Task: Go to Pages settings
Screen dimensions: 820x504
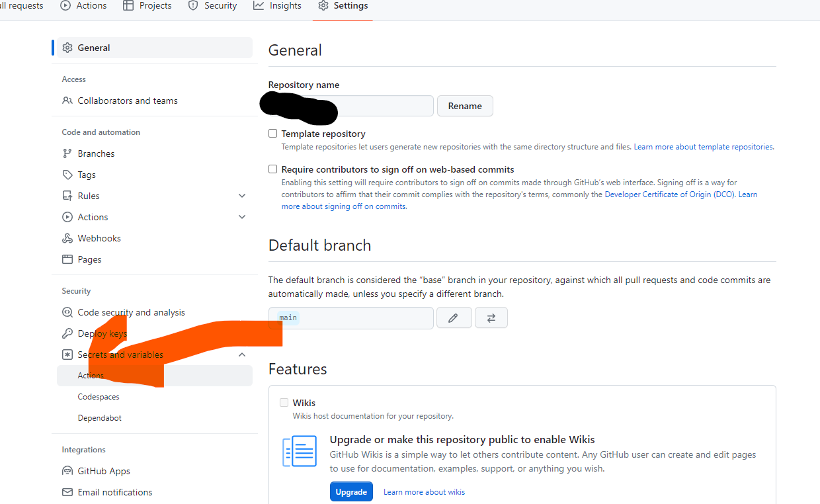Action: pos(89,259)
